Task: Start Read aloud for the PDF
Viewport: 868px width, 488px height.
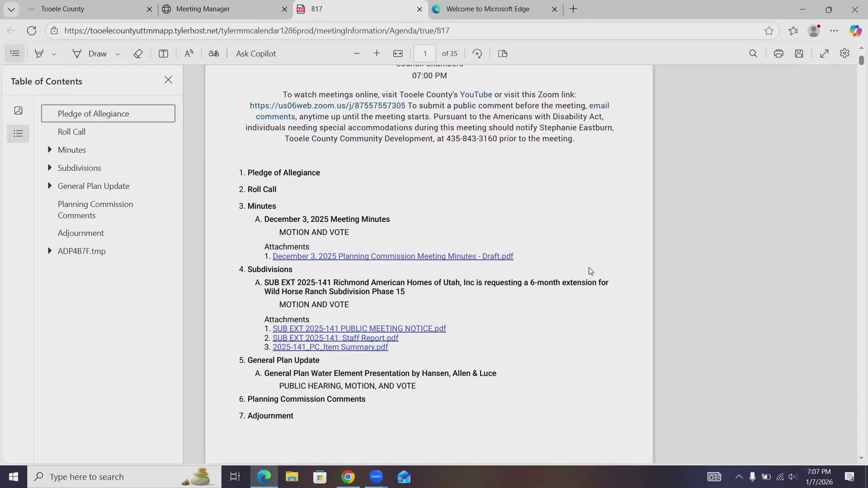Action: click(x=189, y=53)
